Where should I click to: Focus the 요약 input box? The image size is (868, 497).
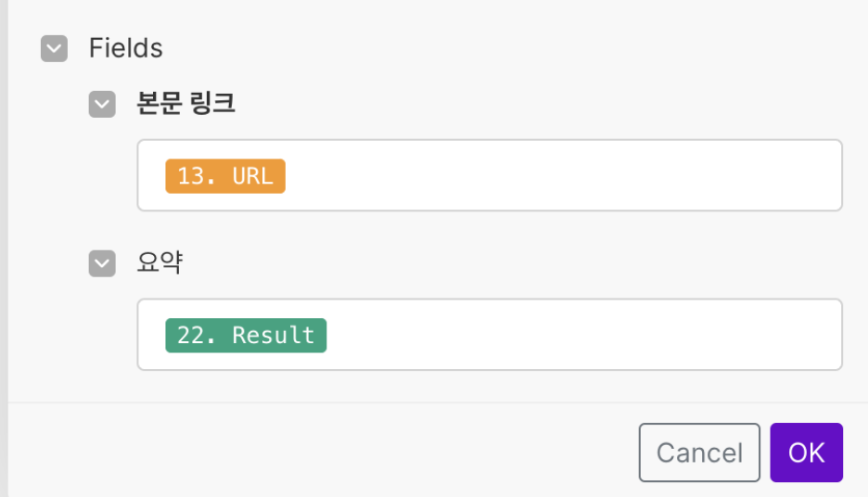575,336
